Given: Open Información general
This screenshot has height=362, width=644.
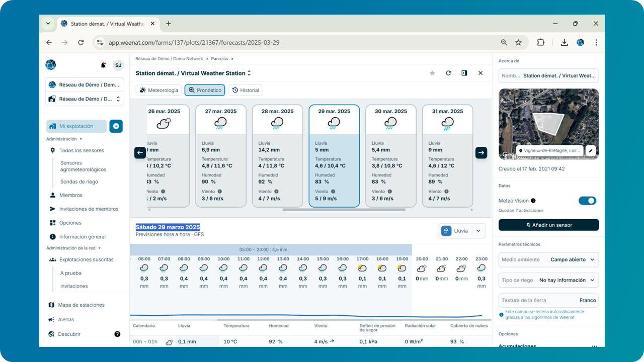Looking at the screenshot, I should (83, 237).
